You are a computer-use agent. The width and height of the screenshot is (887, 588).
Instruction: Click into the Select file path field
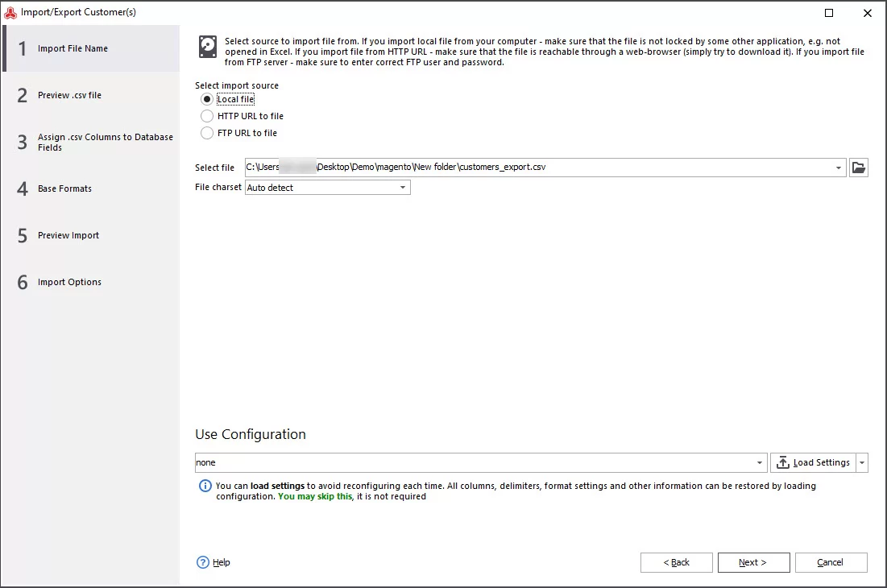538,168
